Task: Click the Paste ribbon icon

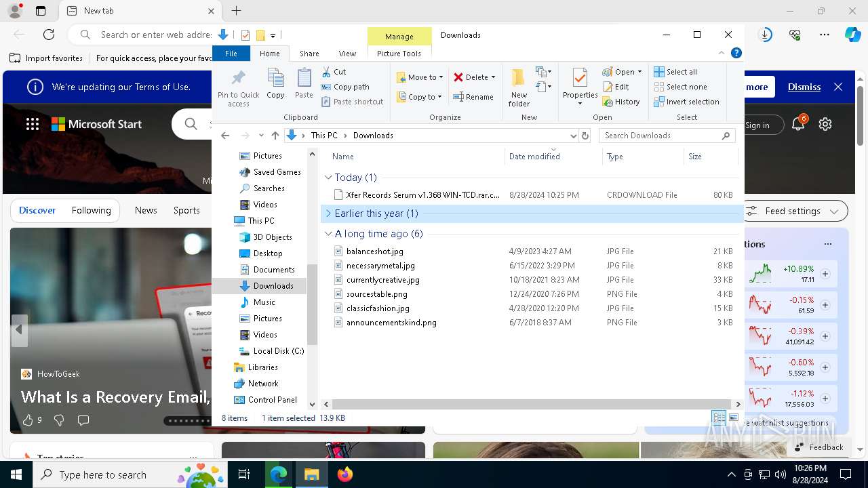Action: coord(304,84)
